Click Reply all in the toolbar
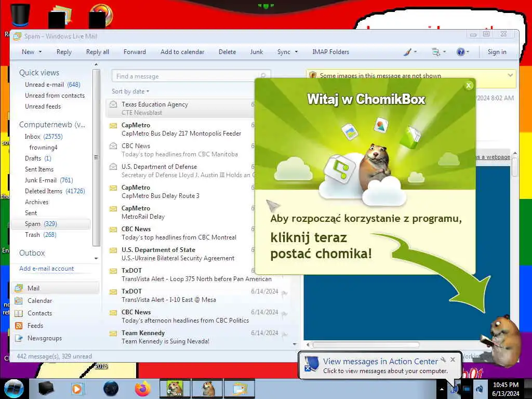 [x=97, y=52]
